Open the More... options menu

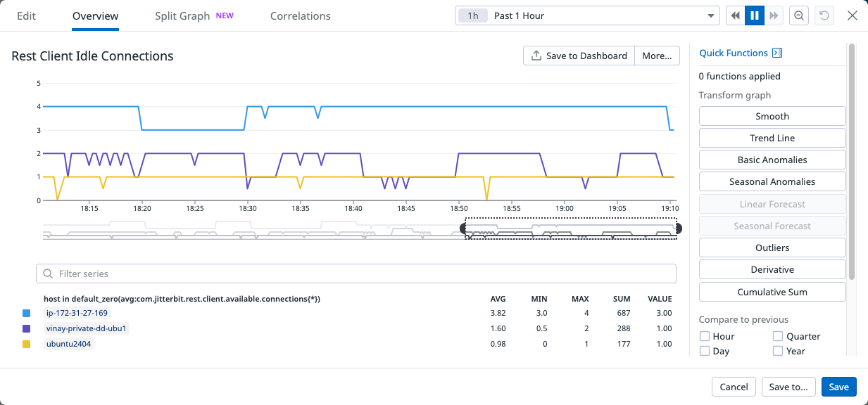click(657, 56)
